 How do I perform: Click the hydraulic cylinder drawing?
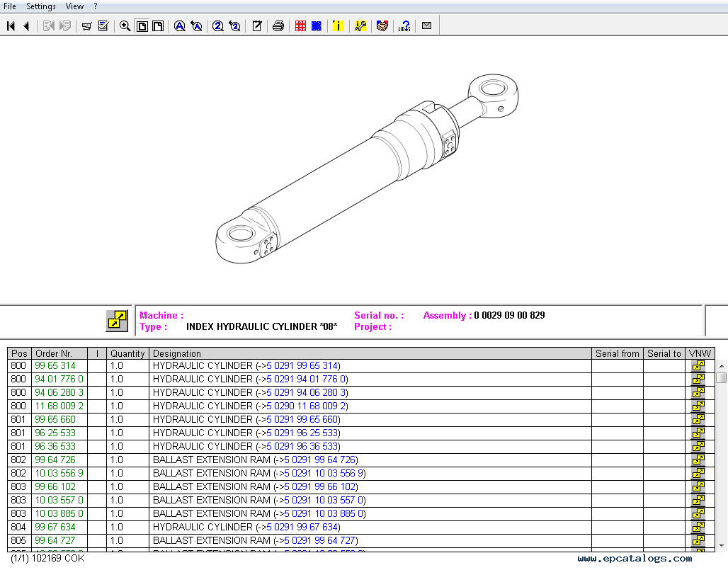pyautogui.click(x=367, y=169)
